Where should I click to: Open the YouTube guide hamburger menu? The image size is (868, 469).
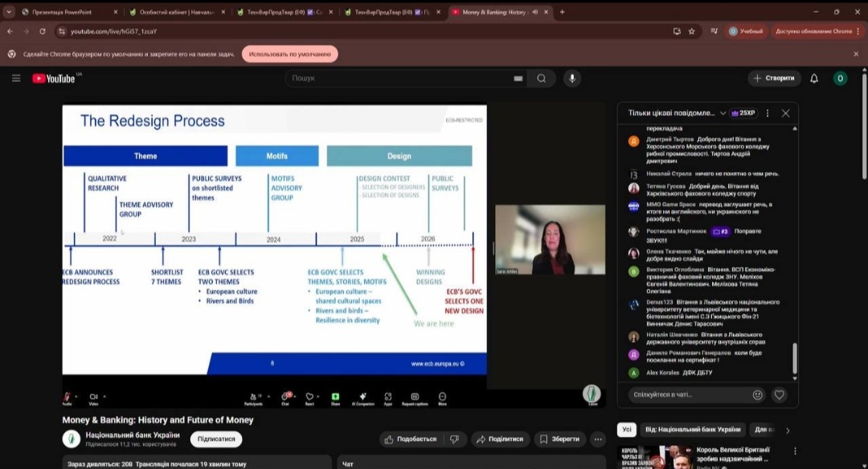point(16,78)
